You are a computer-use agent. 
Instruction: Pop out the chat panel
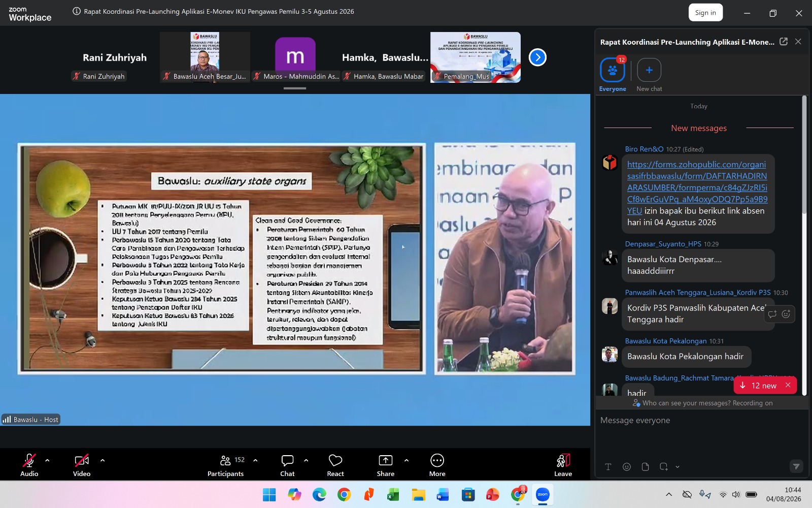[x=784, y=42]
